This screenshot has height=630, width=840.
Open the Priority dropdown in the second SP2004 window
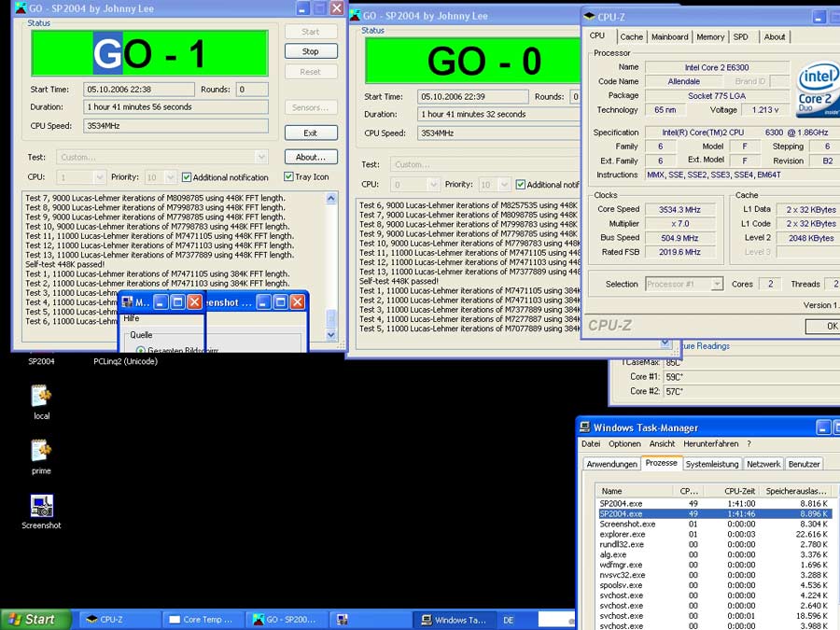click(x=504, y=184)
